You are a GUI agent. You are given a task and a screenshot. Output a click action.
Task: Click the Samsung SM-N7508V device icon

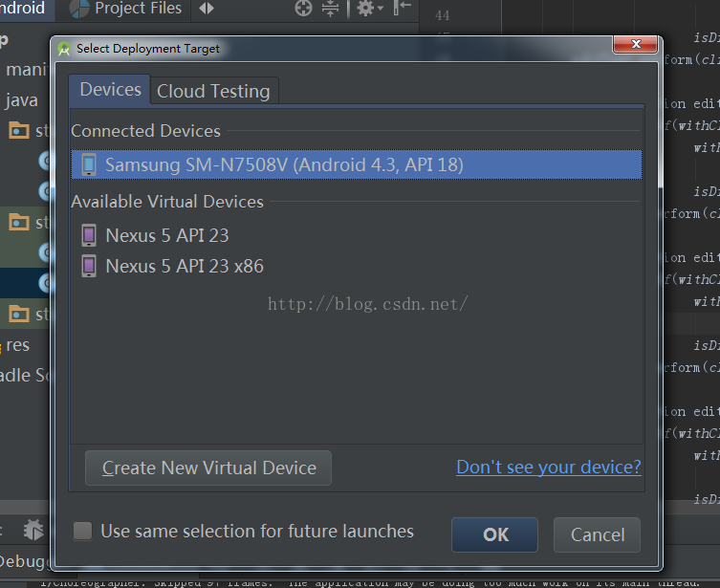(89, 164)
